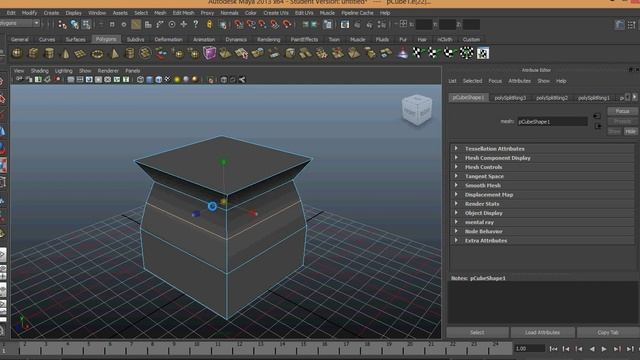Open the Edit Mesh menu
The width and height of the screenshot is (640, 360).
point(183,13)
